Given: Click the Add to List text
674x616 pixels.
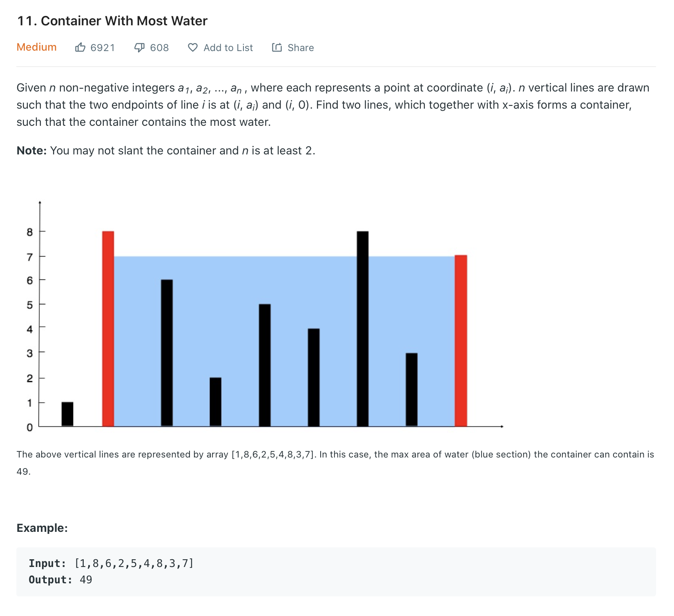Looking at the screenshot, I should [228, 48].
